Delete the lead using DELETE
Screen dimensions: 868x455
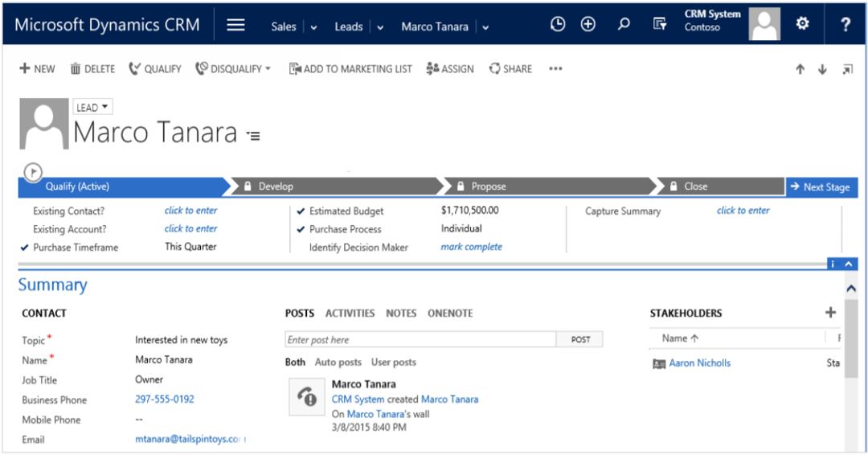92,68
